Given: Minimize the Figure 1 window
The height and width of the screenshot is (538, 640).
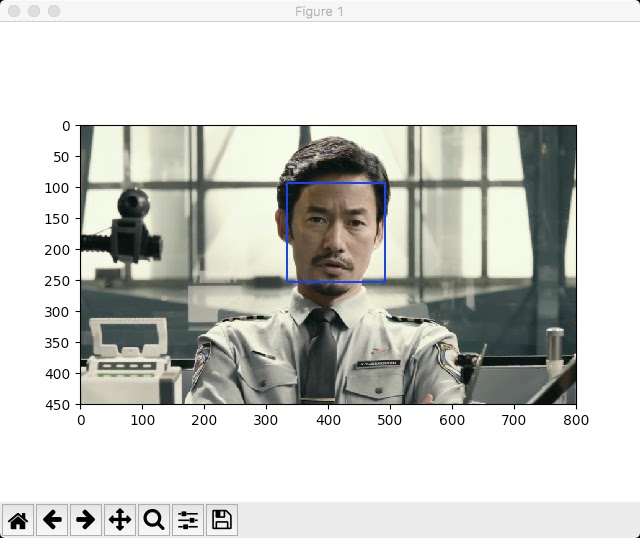Looking at the screenshot, I should click(34, 11).
